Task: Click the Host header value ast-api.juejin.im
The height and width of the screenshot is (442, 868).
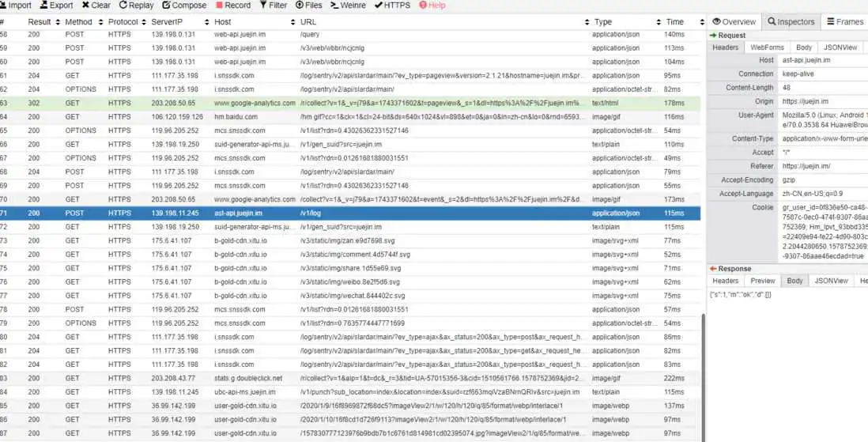Action: pos(806,60)
